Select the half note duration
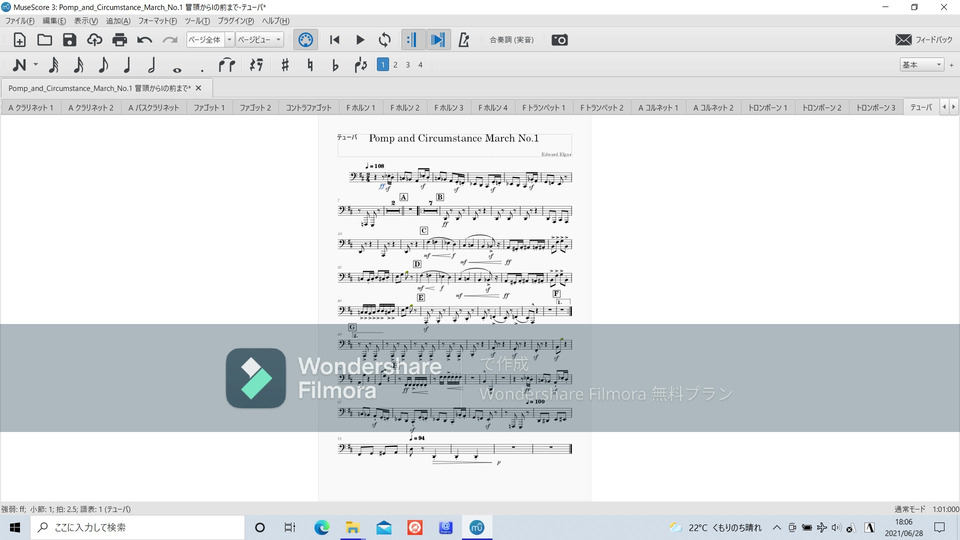Image resolution: width=960 pixels, height=540 pixels. 152,65
